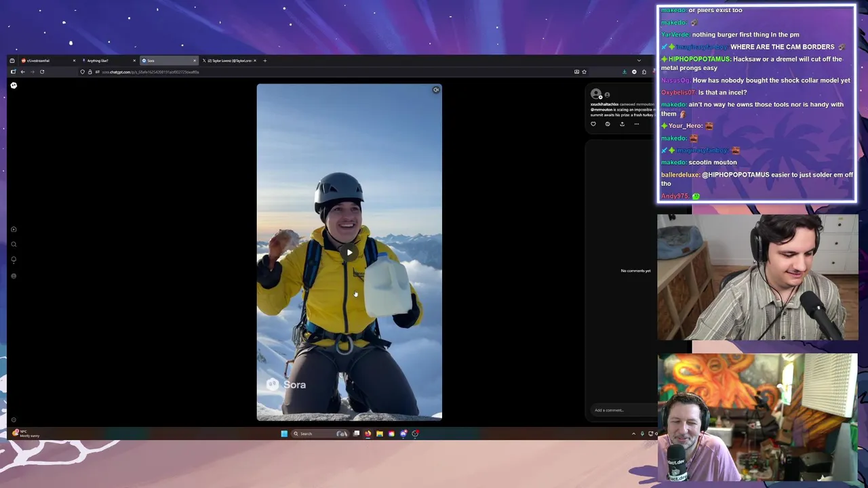Image resolution: width=868 pixels, height=488 pixels.
Task: Expand the list all tabs chevron
Action: click(639, 60)
